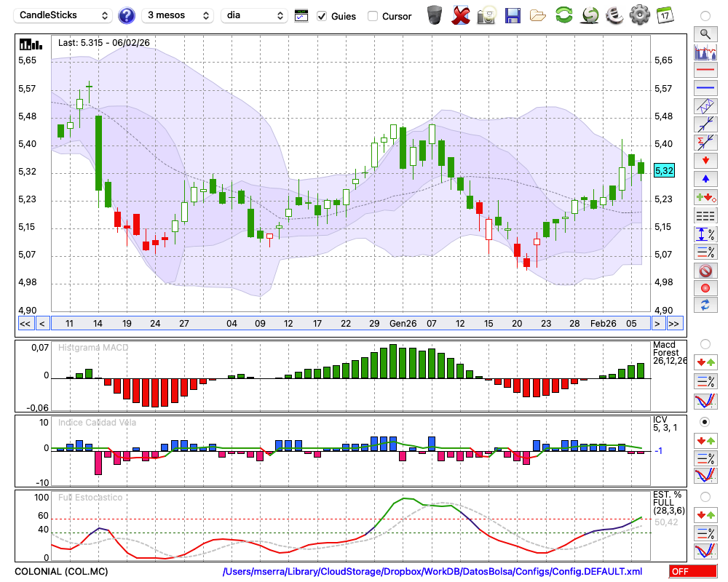Enable the Cursor checkbox
This screenshot has height=582, width=728.
[373, 16]
